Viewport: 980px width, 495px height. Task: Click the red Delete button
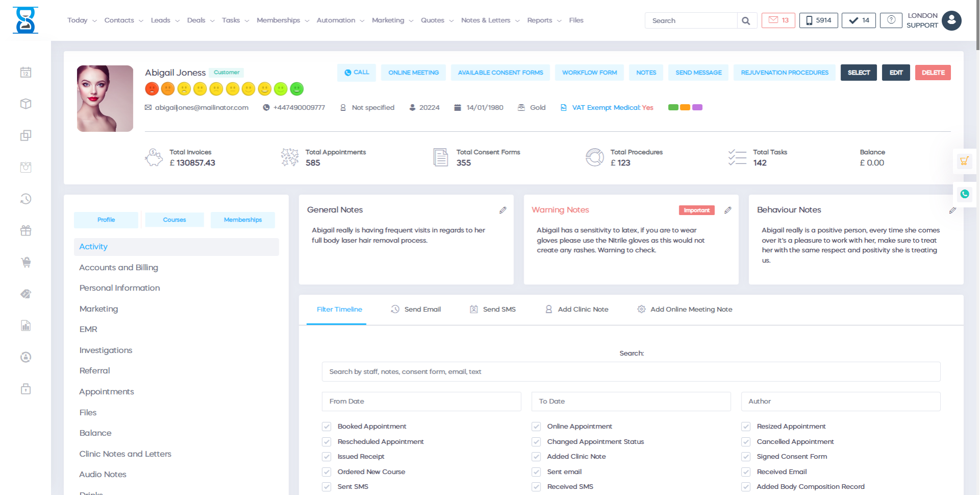933,73
